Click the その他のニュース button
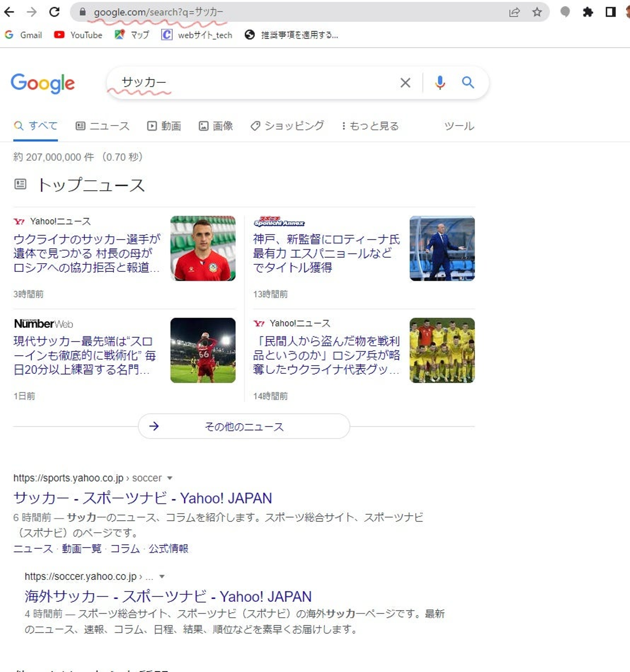 pyautogui.click(x=244, y=426)
